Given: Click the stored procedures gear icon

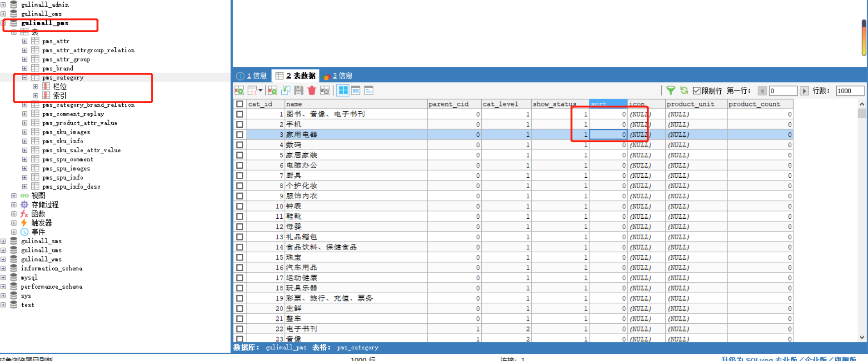Looking at the screenshot, I should click(x=25, y=205).
